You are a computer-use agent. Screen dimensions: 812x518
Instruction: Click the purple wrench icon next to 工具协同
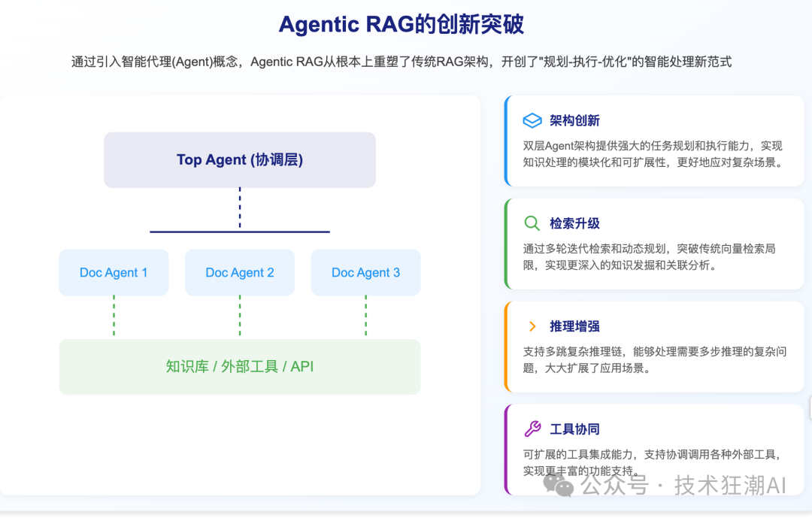532,429
